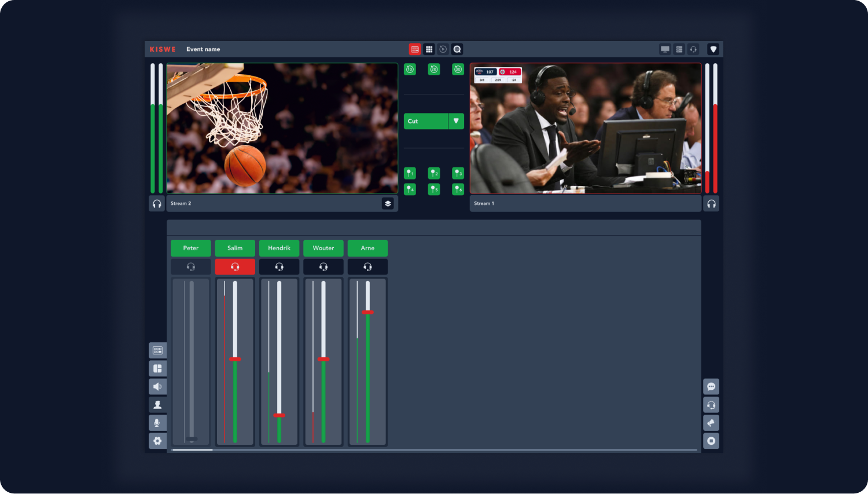The width and height of the screenshot is (868, 494).
Task: Click the Wouter channel button
Action: tap(323, 248)
